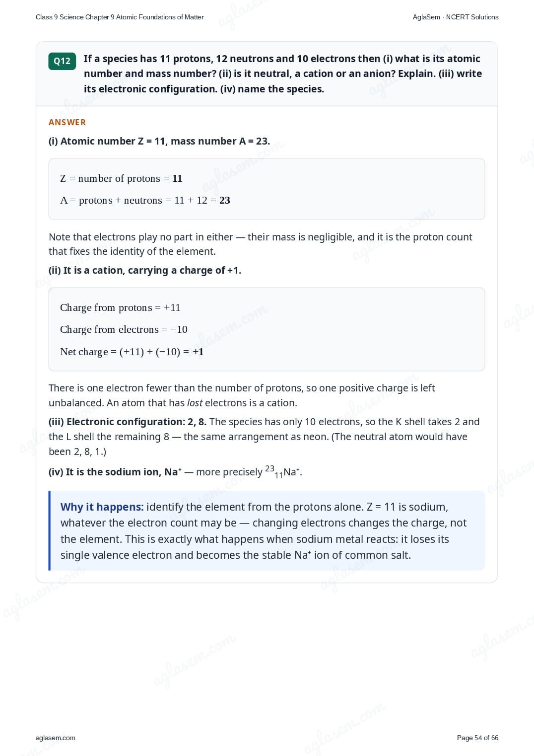534x756 pixels.
Task: Click the cation charge +1 statement
Action: [x=145, y=270]
